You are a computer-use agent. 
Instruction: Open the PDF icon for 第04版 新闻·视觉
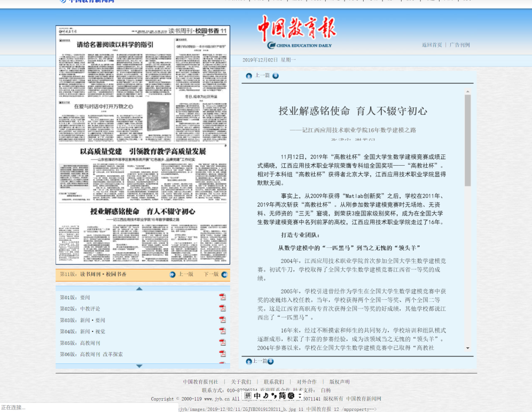coord(223,331)
